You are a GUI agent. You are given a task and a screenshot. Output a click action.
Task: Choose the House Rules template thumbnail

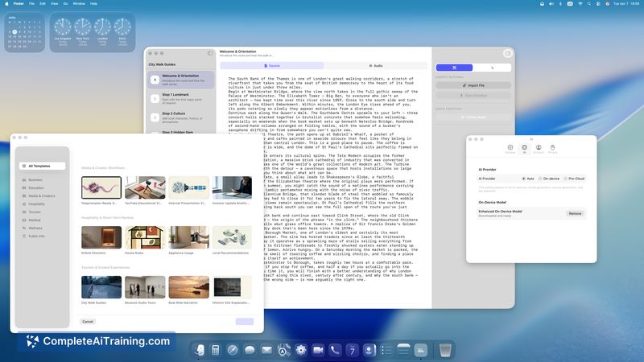coord(145,237)
